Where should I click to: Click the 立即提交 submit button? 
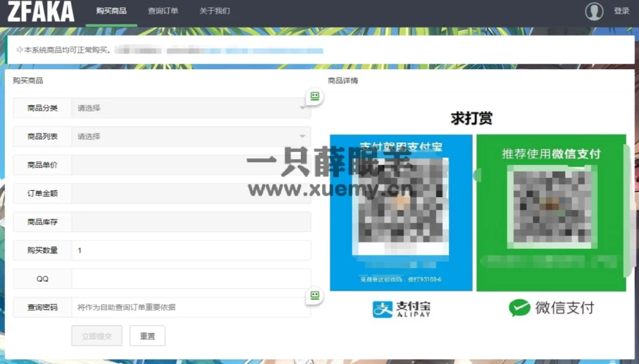(x=97, y=336)
